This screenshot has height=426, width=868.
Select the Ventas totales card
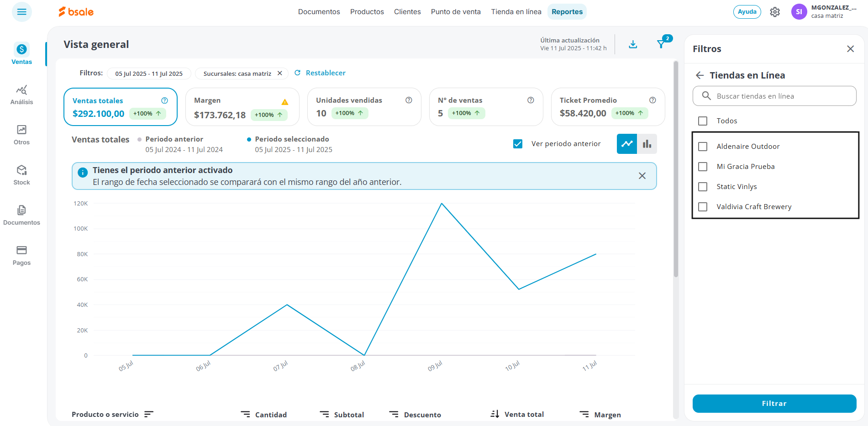[x=121, y=107]
